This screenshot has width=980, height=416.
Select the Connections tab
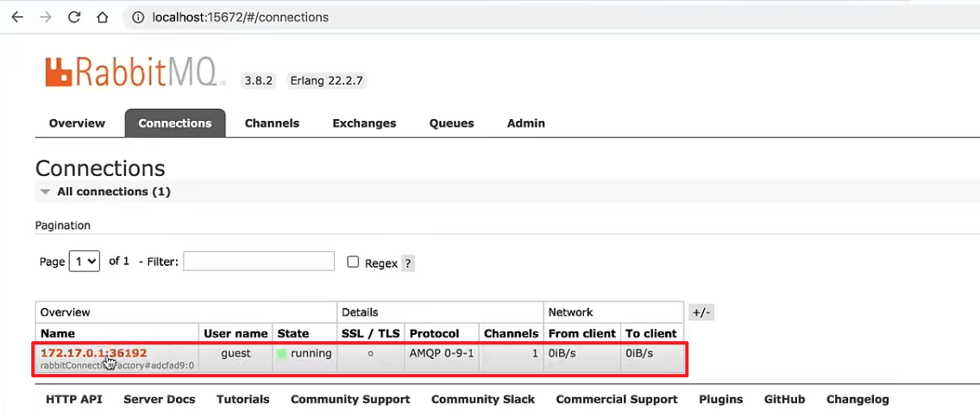tap(175, 123)
